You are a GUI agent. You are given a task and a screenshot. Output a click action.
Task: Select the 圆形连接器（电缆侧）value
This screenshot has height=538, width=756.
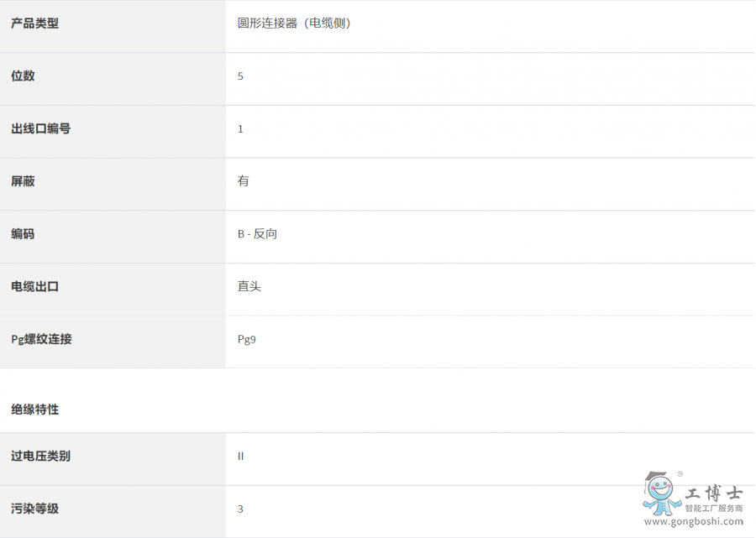pyautogui.click(x=294, y=24)
